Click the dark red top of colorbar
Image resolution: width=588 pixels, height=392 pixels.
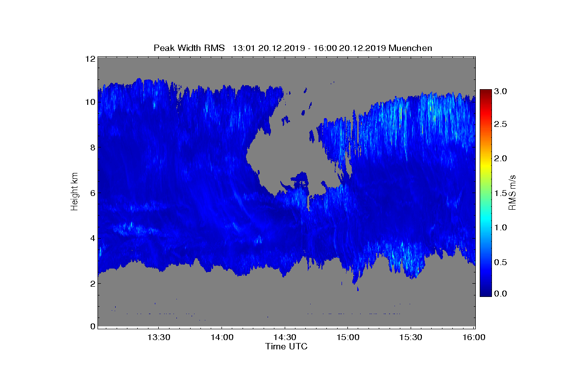486,92
